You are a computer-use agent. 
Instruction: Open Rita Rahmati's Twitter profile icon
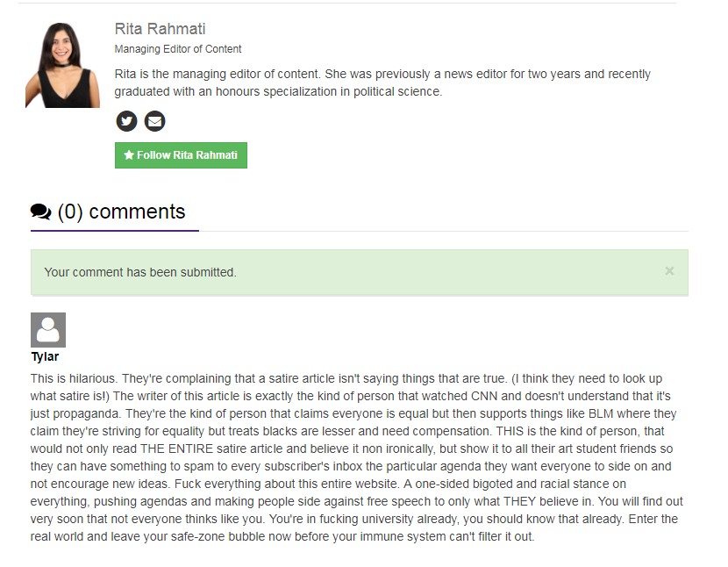pos(126,121)
